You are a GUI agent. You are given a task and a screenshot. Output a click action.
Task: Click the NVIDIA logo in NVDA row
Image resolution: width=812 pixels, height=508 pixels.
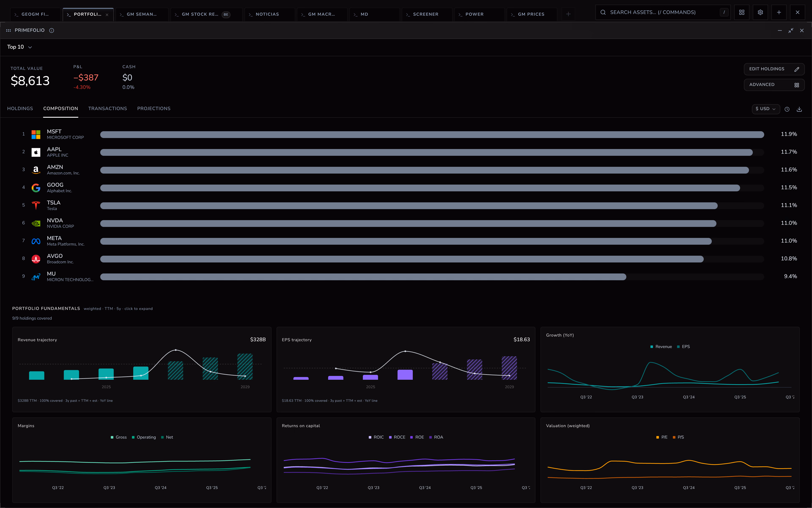point(36,224)
